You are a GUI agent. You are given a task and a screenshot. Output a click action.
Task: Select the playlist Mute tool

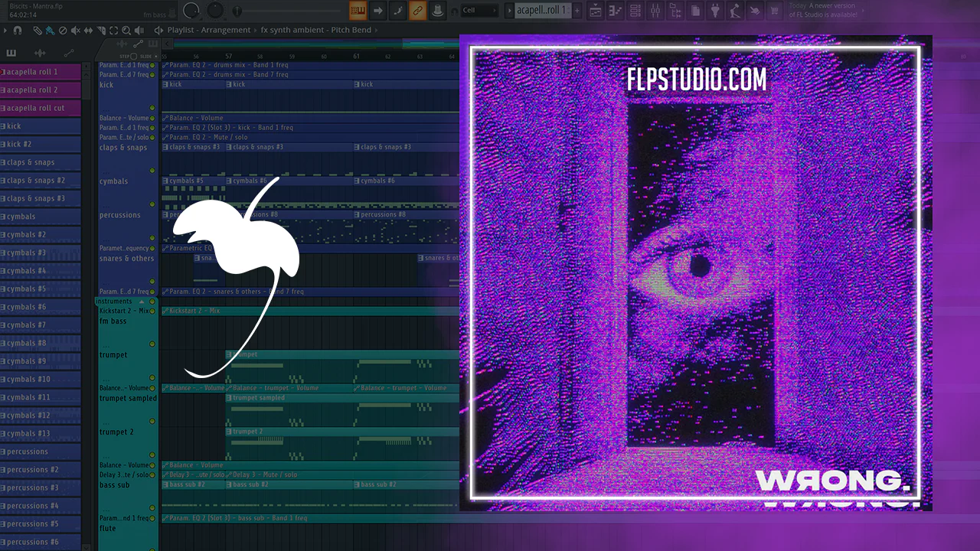76,31
